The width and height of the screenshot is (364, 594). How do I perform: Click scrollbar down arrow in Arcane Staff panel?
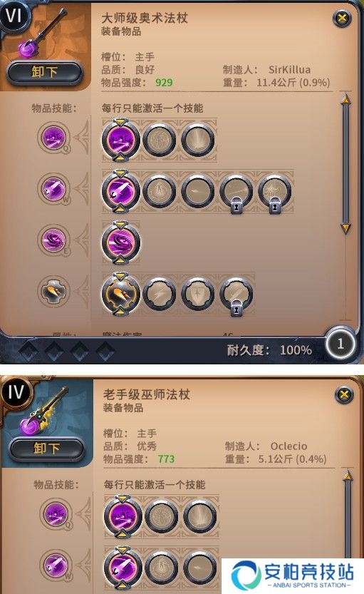click(345, 228)
